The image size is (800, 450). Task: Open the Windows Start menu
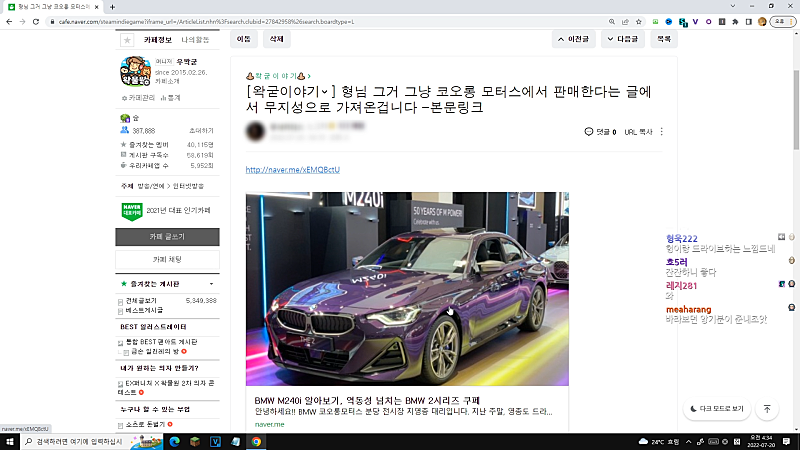click(x=9, y=442)
